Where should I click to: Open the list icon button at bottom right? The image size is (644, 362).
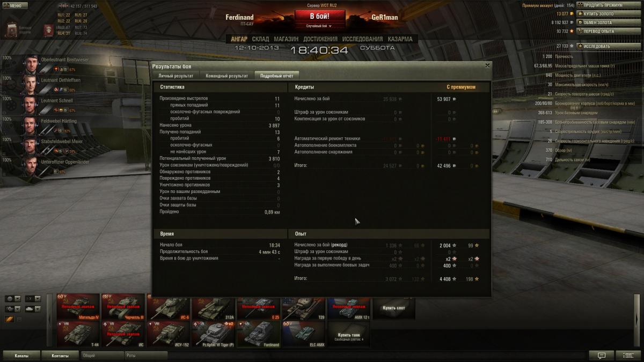[x=627, y=355]
